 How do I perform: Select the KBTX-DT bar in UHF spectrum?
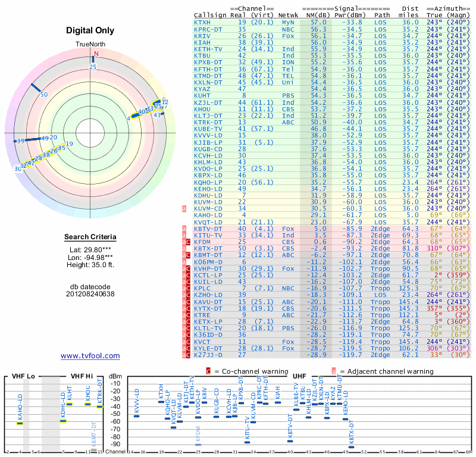click(x=350, y=446)
